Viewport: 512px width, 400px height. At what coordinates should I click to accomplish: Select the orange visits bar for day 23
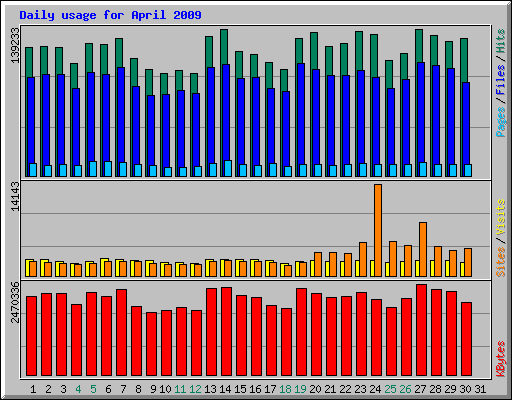point(363,259)
